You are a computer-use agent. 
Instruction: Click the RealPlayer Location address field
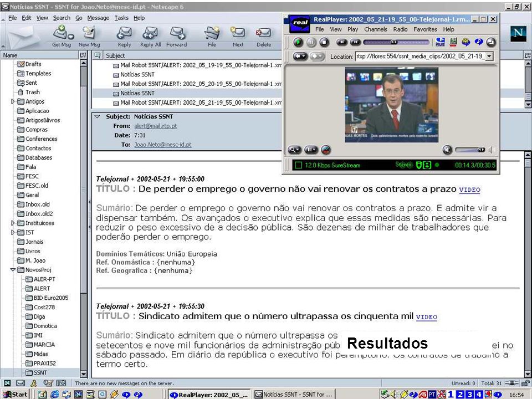point(421,57)
